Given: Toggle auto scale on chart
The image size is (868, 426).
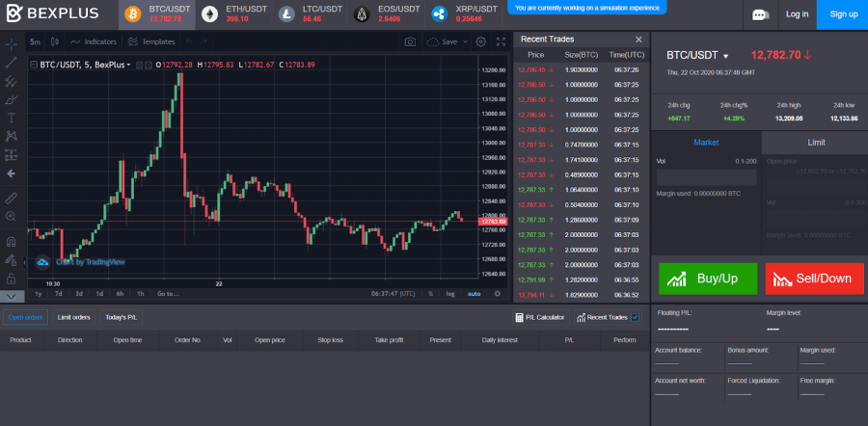Looking at the screenshot, I should coord(474,294).
